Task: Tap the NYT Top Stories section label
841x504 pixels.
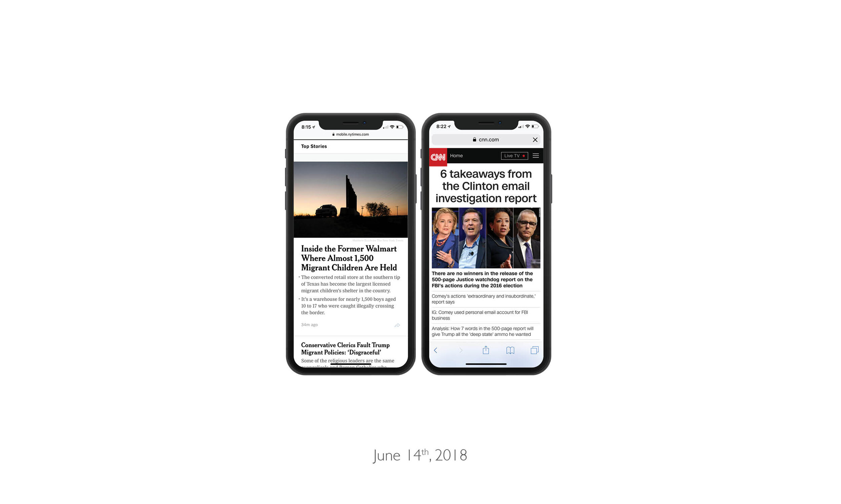Action: [x=314, y=146]
